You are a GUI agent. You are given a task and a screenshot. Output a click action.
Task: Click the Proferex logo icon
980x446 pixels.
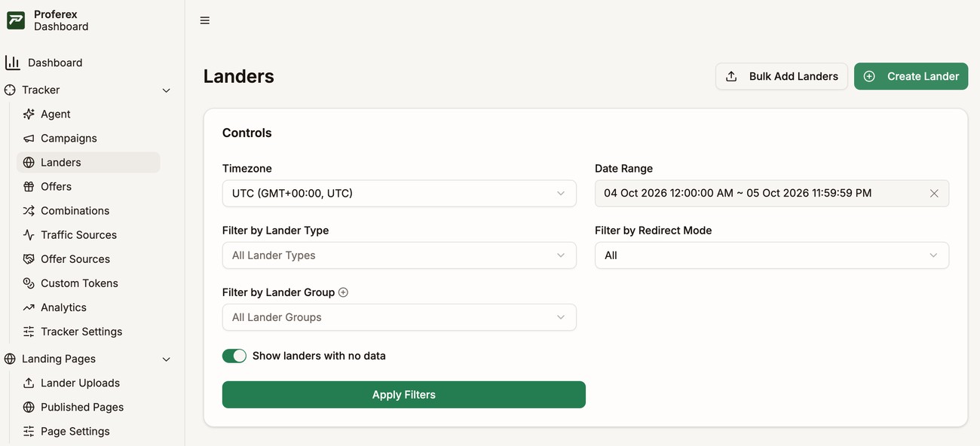(x=16, y=20)
